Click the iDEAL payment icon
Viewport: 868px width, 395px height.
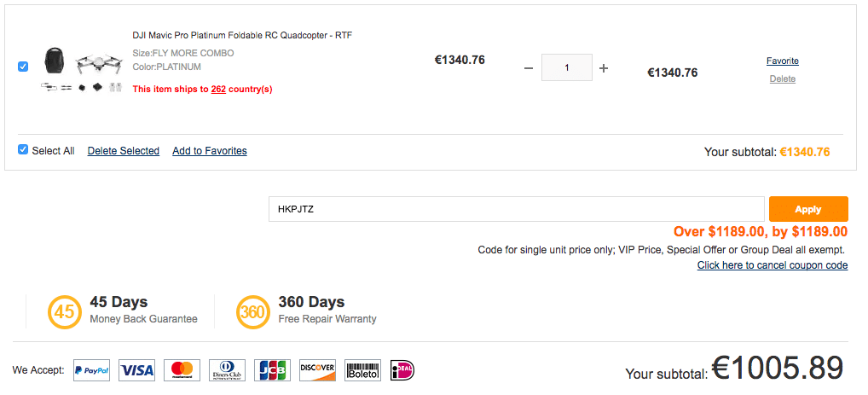click(402, 370)
